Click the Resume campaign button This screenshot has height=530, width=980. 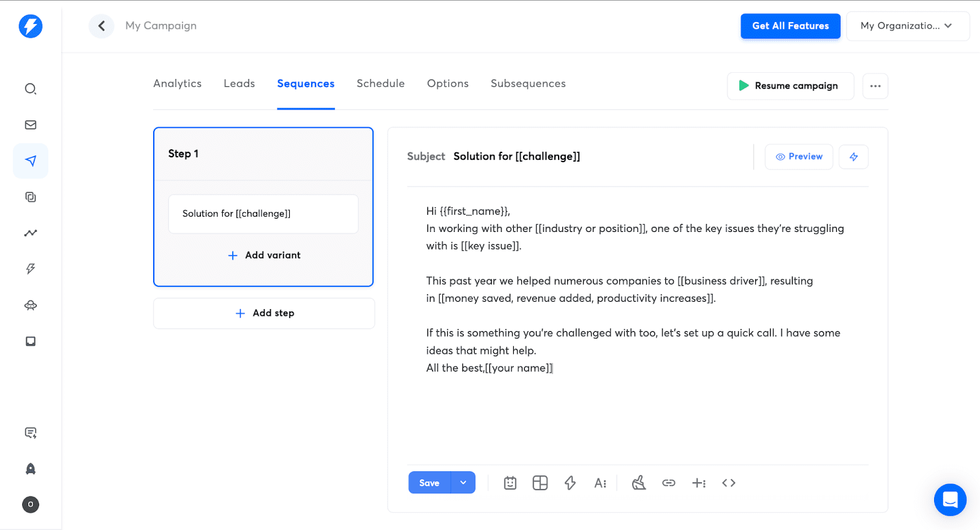[x=790, y=86]
